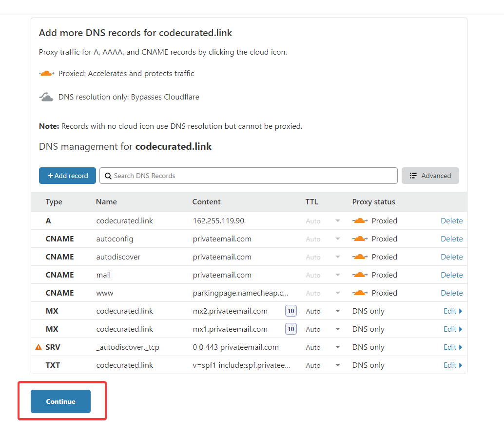
Task: Select the parkingpage.namecheap.c... content cell
Action: [x=240, y=293]
